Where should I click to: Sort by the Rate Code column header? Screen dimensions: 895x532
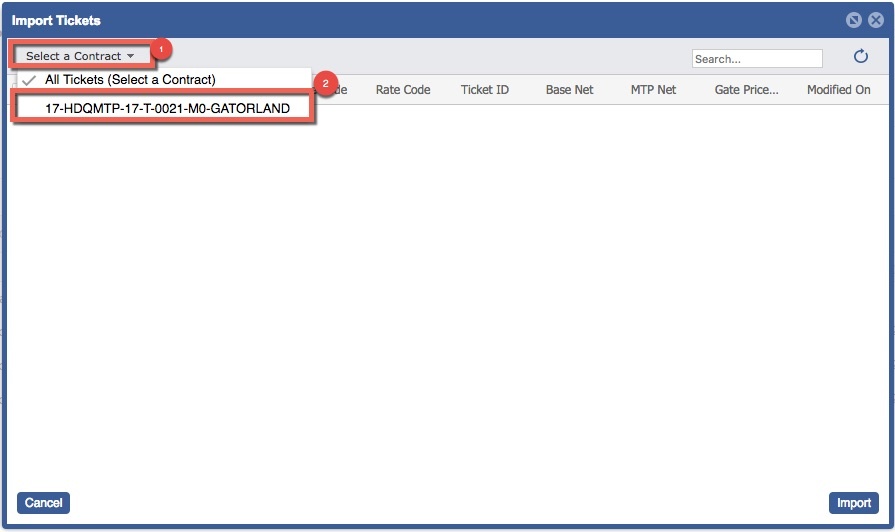[403, 90]
